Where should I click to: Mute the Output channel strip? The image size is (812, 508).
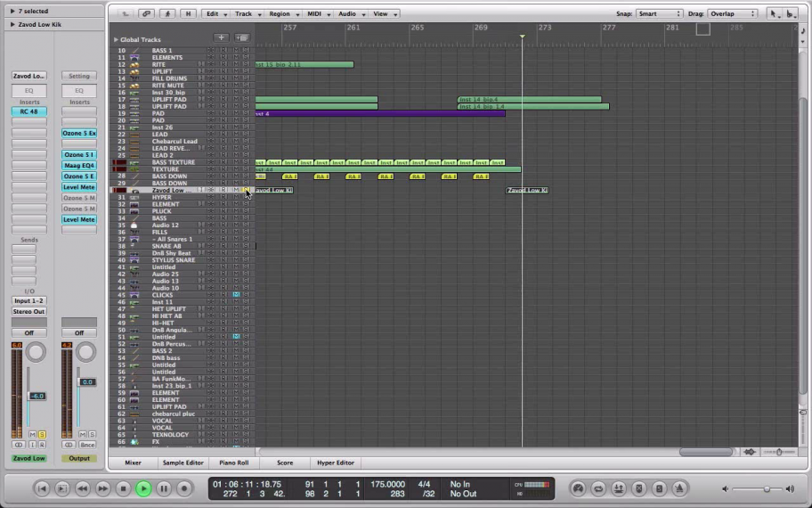coord(82,434)
